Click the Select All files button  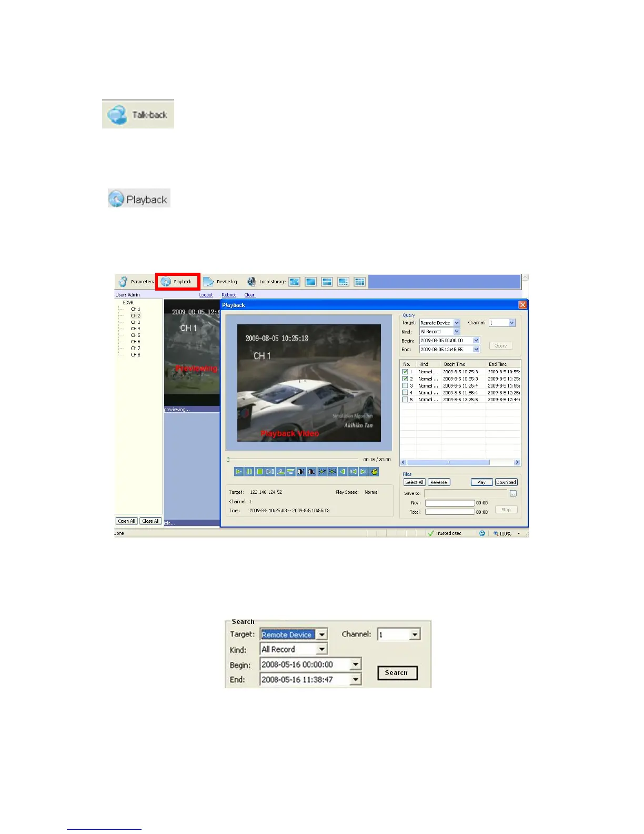[414, 482]
